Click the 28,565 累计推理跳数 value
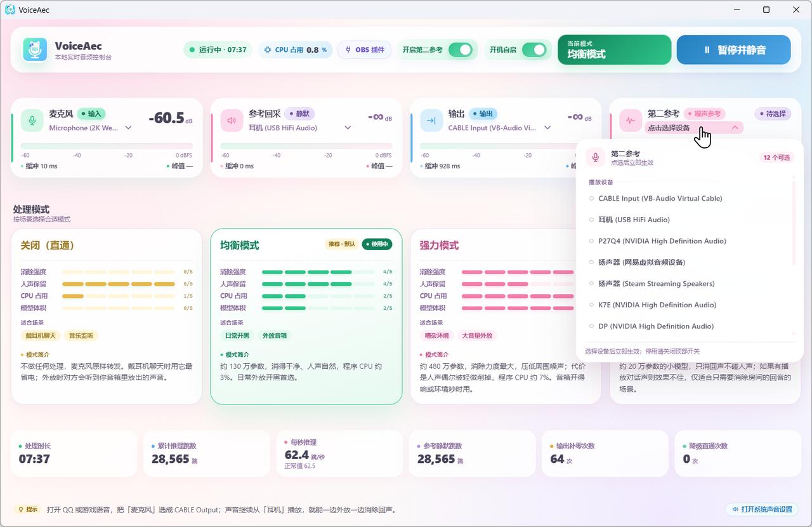 170,458
